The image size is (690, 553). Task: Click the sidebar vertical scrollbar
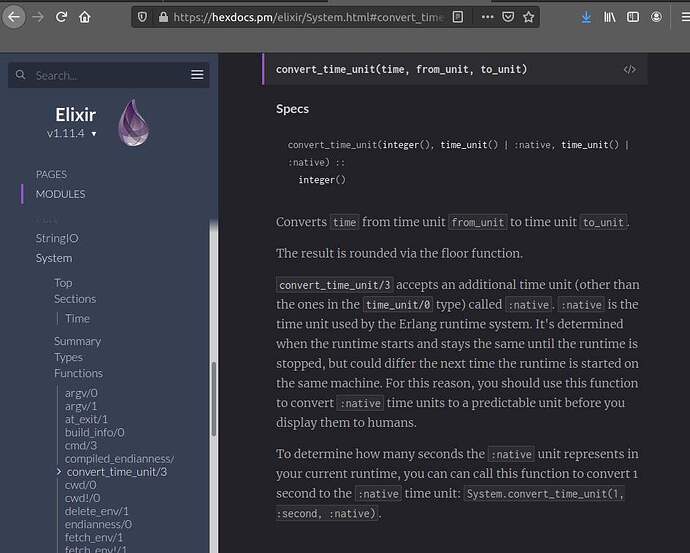214,399
